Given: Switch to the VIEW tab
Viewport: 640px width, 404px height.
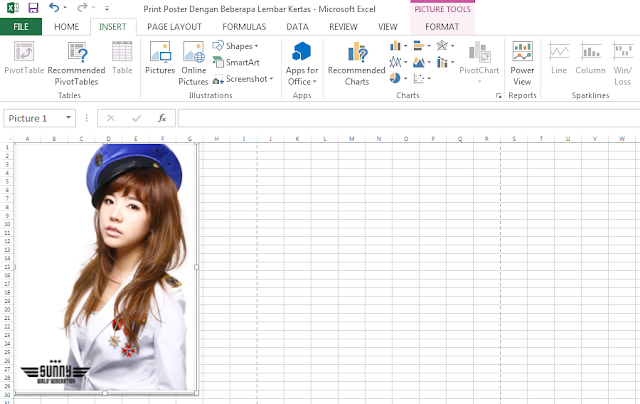Looking at the screenshot, I should coord(387,27).
